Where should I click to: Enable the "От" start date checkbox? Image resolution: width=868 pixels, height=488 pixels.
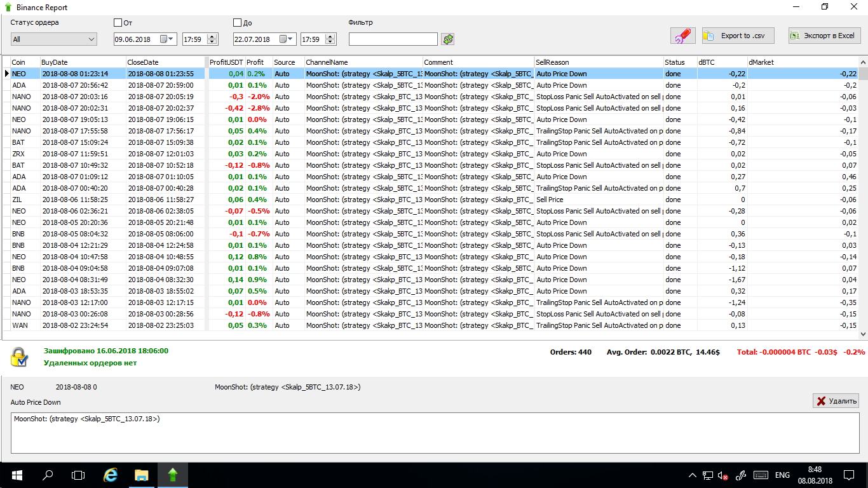tap(118, 23)
